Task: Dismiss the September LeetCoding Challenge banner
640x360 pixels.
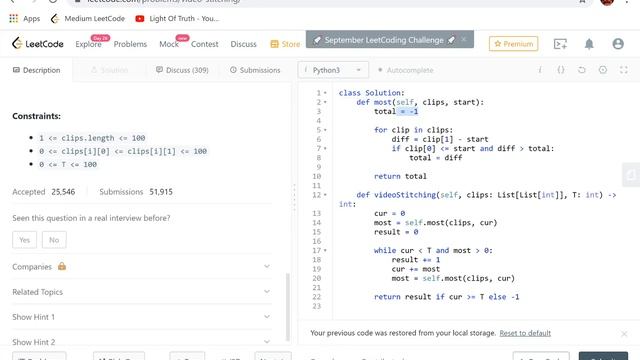Action: pos(464,39)
